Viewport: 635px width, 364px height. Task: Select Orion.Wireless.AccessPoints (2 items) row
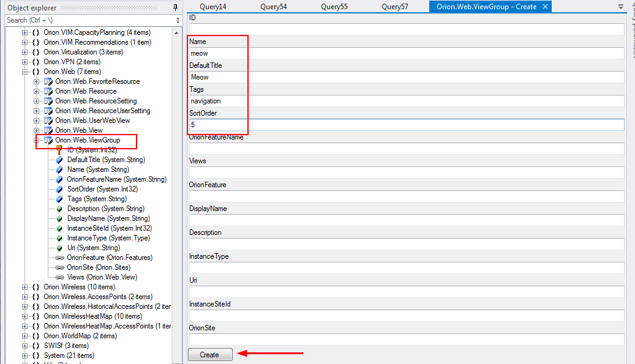click(98, 297)
